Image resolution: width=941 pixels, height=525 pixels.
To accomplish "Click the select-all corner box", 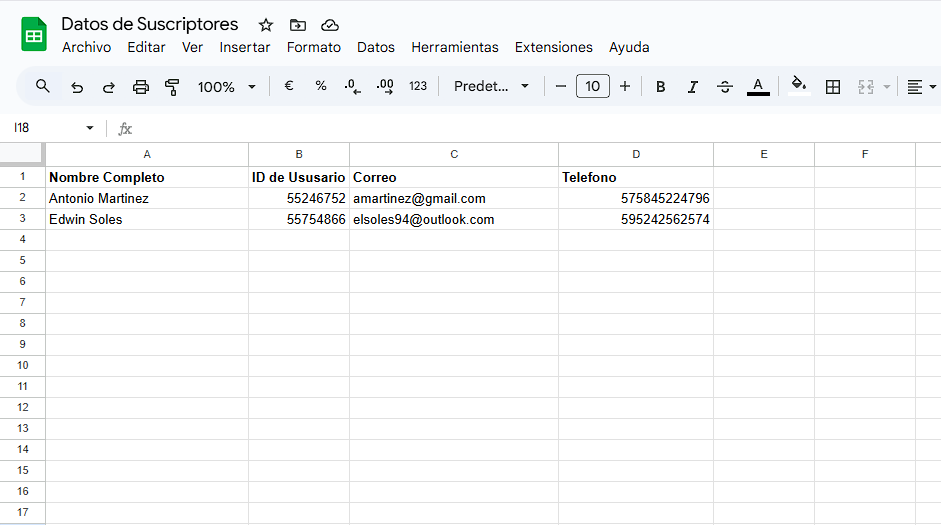I will click(22, 154).
